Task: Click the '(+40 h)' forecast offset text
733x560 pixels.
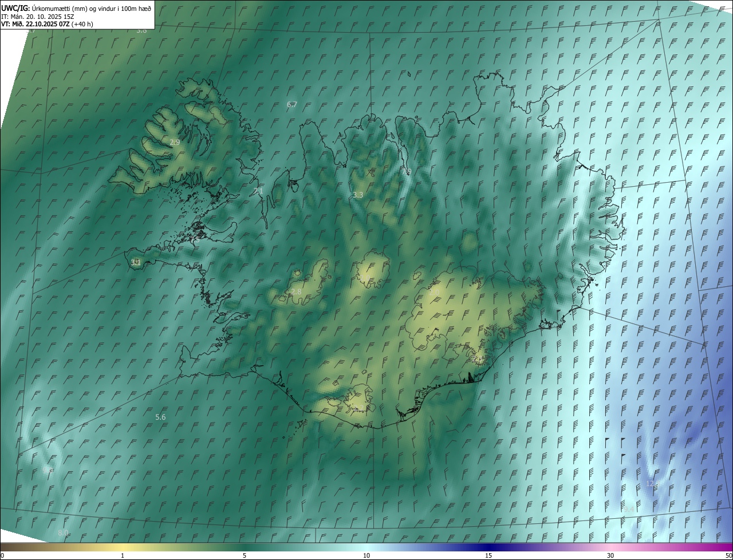Action: coord(83,24)
